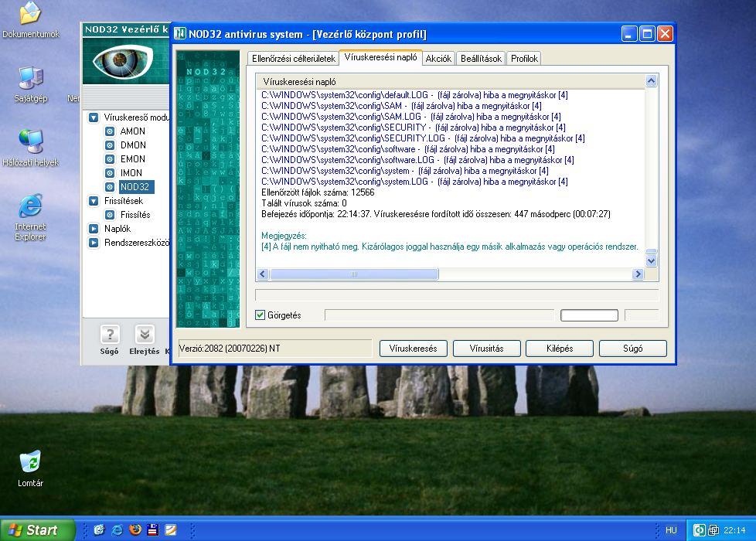Click the 'Befejezés időpontja: 22:14:37' line
This screenshot has width=756, height=541.
click(x=436, y=214)
